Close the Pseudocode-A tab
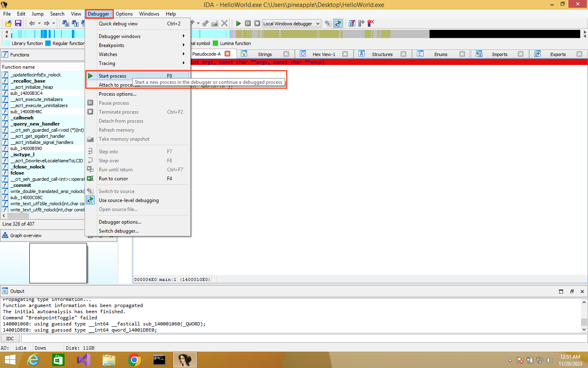Screen dimensions: 588x368 pos(227,54)
